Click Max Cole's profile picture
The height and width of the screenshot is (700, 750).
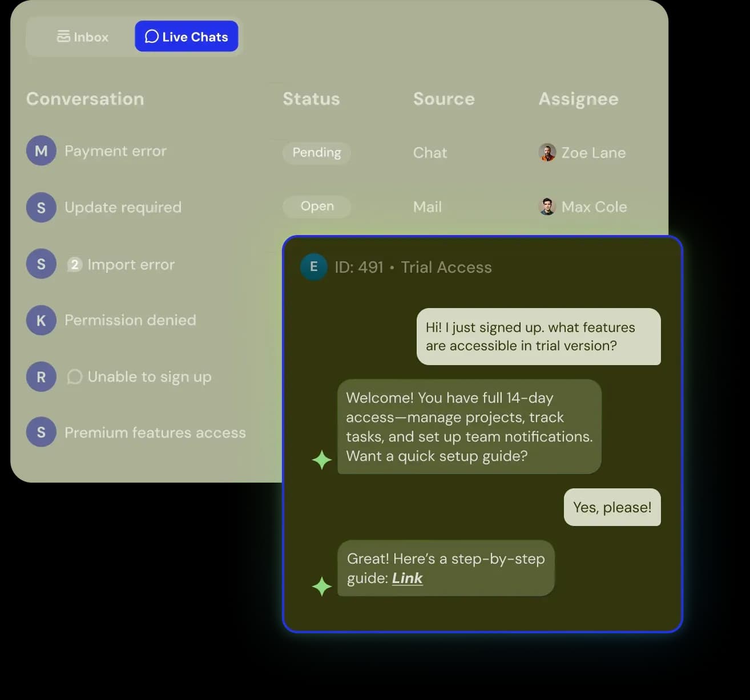pos(547,207)
